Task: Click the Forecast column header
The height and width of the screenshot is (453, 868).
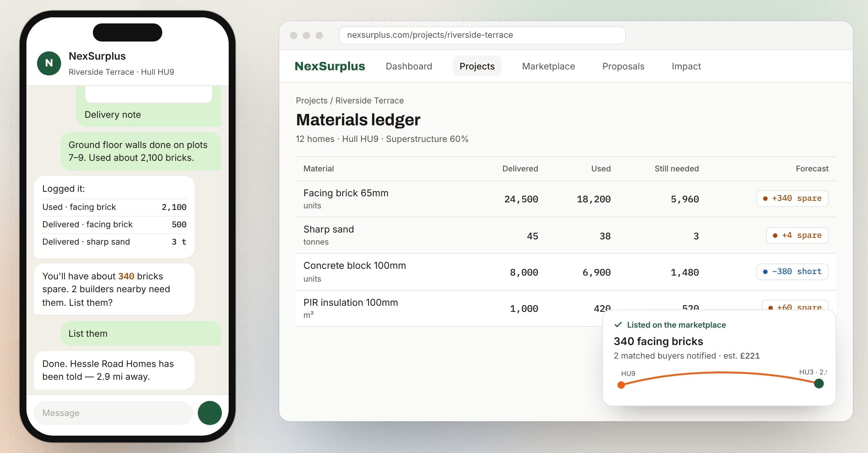Action: point(812,169)
